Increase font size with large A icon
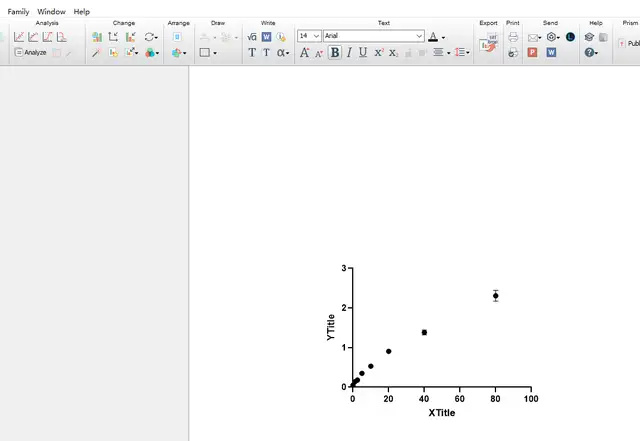Viewport: 640px width, 441px height. (x=304, y=53)
